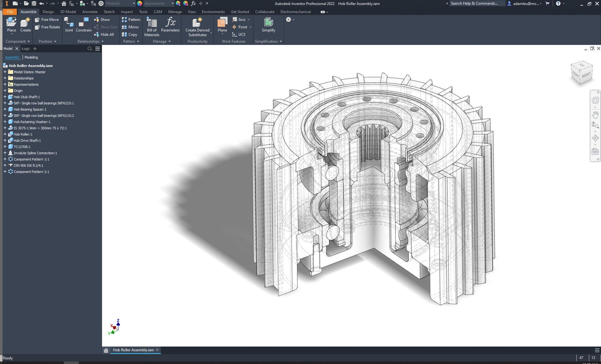Open the Parameters dialog
The height and width of the screenshot is (364, 601).
(x=170, y=25)
